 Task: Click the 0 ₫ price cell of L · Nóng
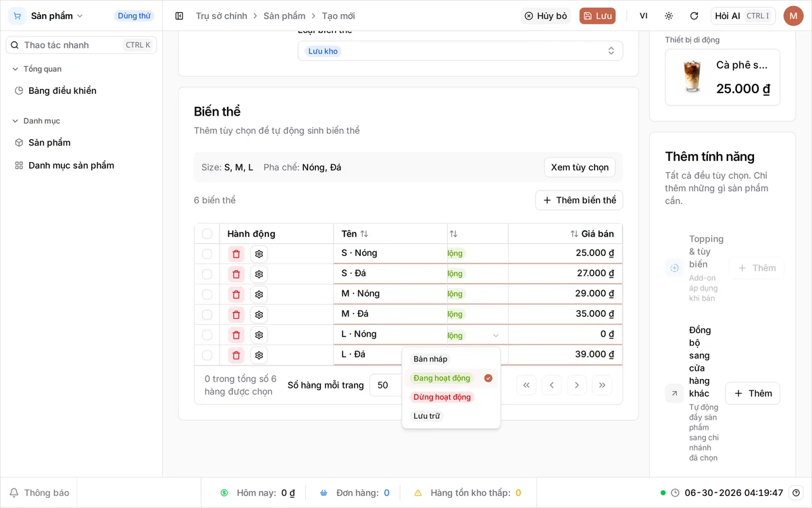[x=565, y=335]
